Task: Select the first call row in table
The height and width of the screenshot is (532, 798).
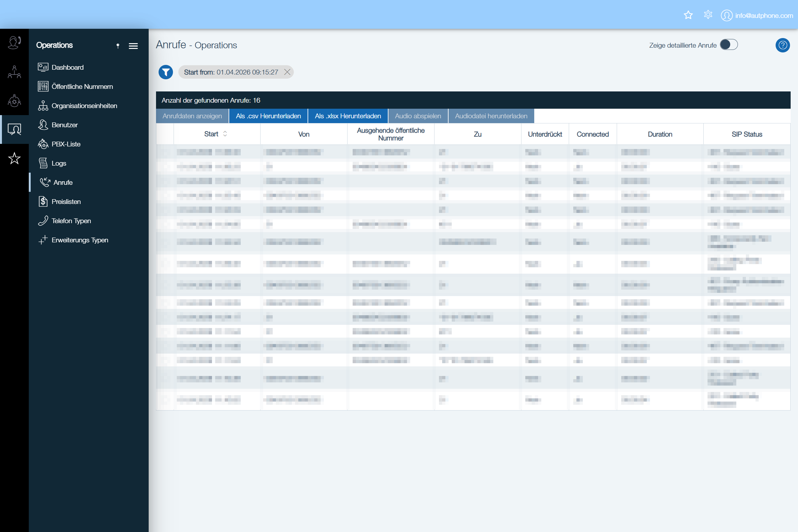Action: coord(473,152)
